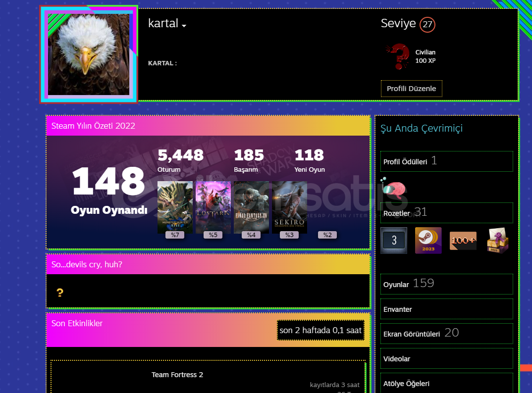The width and height of the screenshot is (532, 393).
Task: Click the %5 playtime label
Action: (213, 235)
